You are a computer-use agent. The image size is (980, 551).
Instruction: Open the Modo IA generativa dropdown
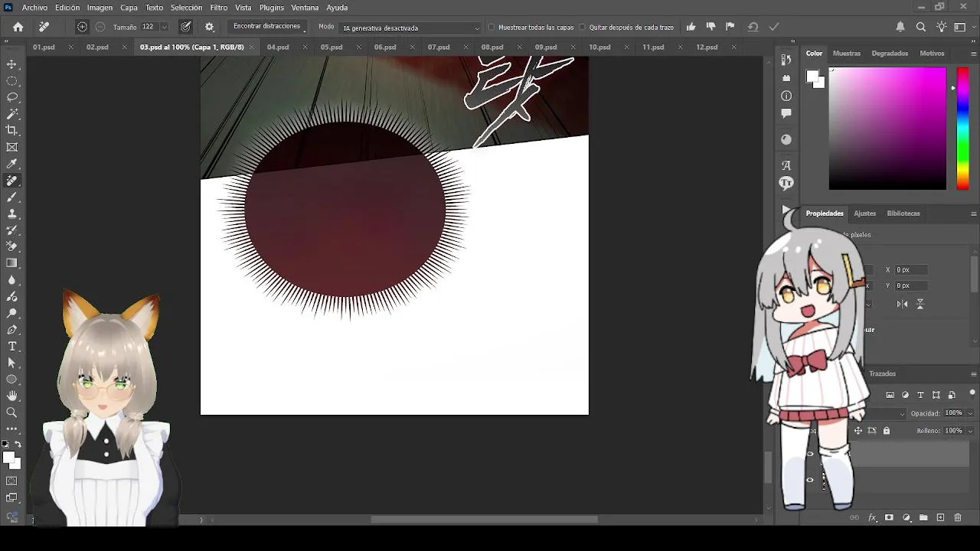(410, 28)
